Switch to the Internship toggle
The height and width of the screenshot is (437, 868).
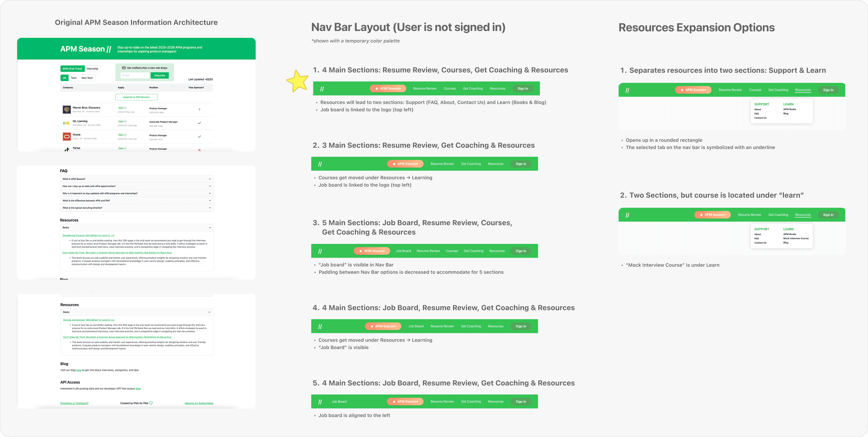[92, 68]
